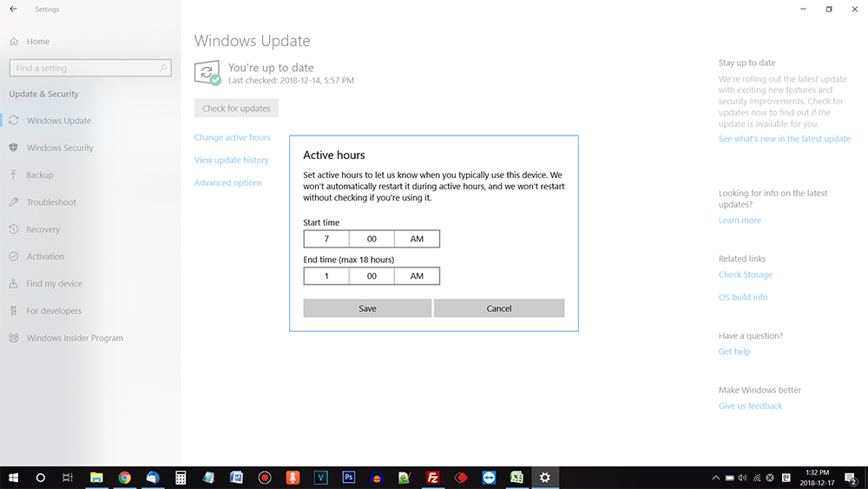Image resolution: width=868 pixels, height=489 pixels.
Task: Open the Start time AM/PM picker
Action: [417, 239]
